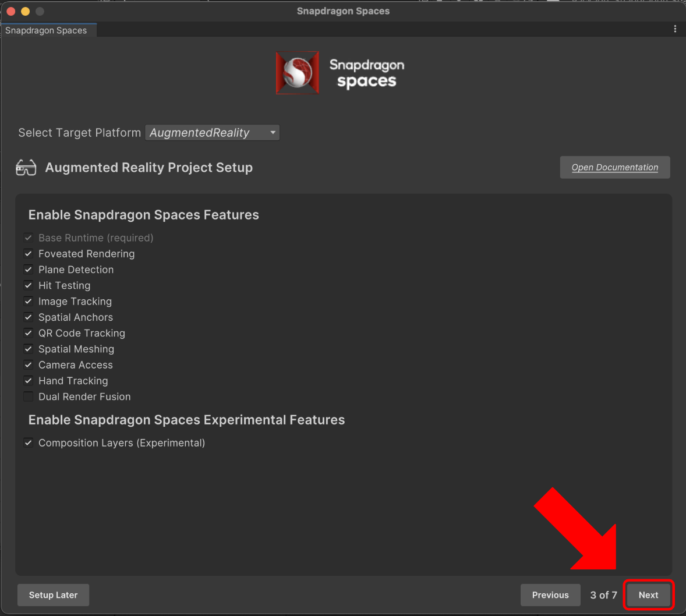Disable QR Code Tracking
The height and width of the screenshot is (616, 686).
point(29,333)
